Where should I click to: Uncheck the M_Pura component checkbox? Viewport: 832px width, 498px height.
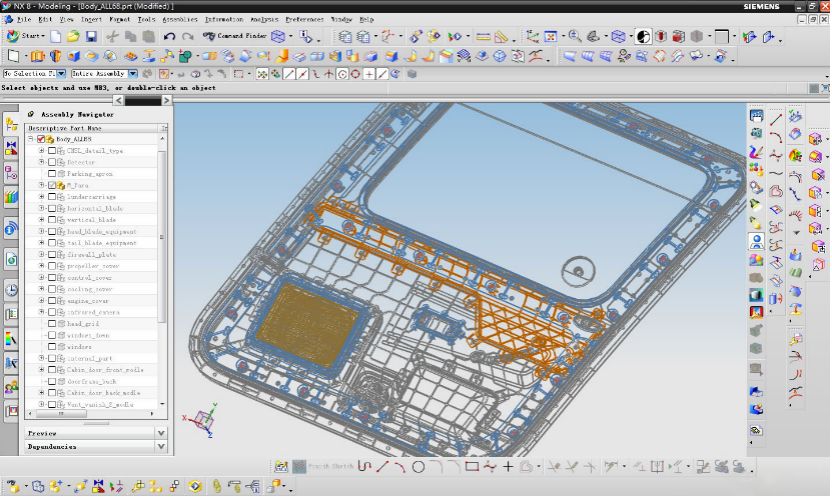tap(52, 185)
